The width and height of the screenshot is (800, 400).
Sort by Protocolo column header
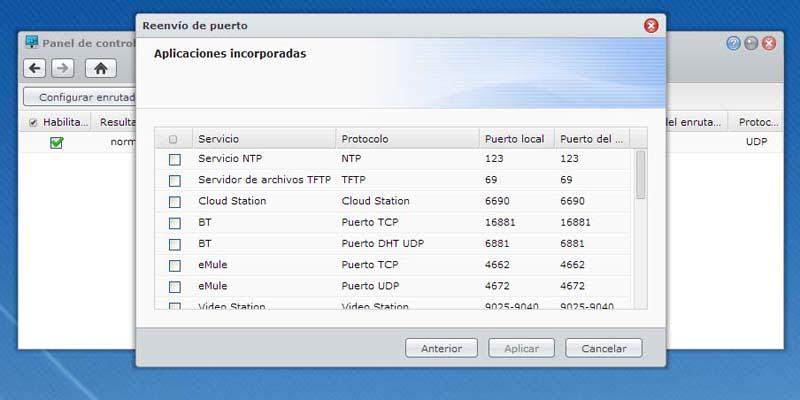tap(407, 139)
